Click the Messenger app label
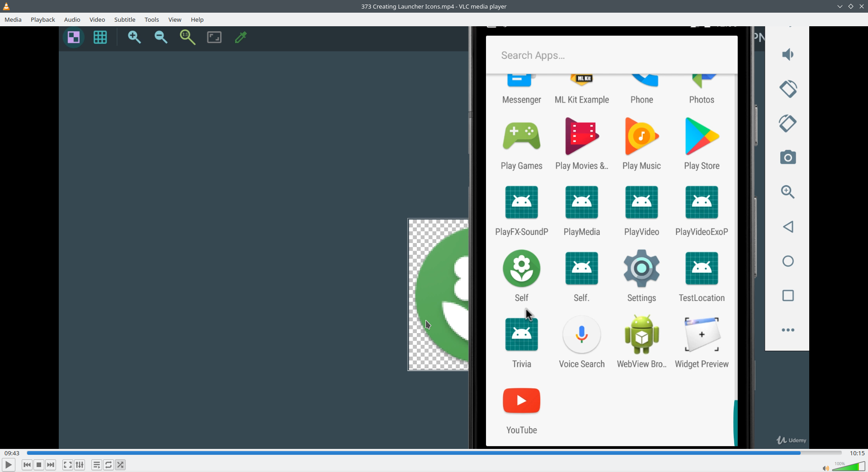Image resolution: width=868 pixels, height=472 pixels. click(522, 100)
